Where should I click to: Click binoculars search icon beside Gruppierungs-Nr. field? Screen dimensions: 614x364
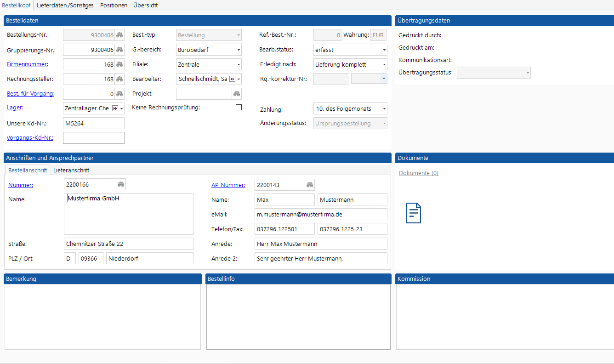119,50
